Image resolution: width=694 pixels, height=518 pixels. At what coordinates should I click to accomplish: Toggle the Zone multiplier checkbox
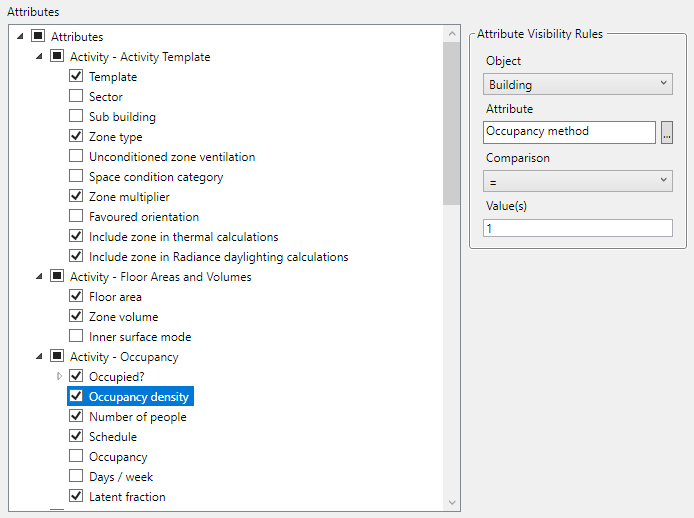click(x=76, y=197)
